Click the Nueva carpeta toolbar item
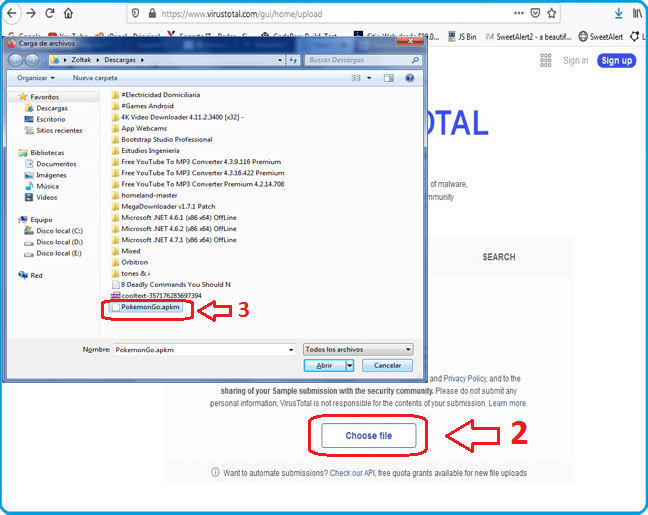 coord(95,77)
